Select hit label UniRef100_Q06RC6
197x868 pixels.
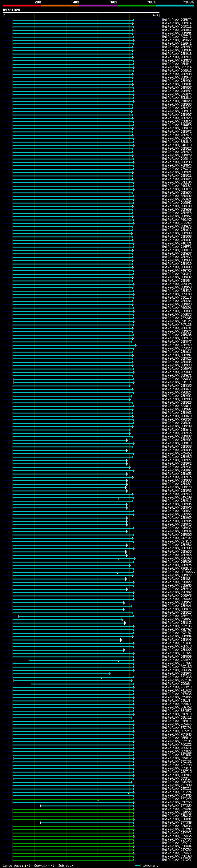177,139
